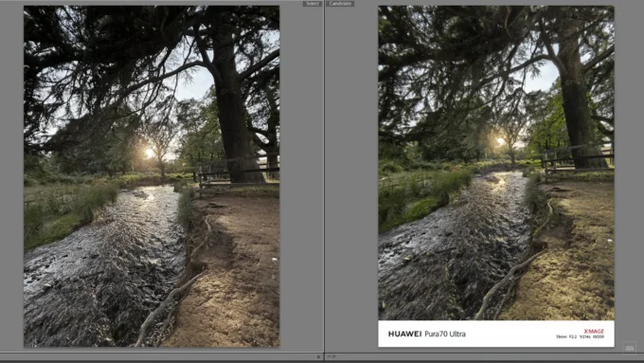Click the Candidate label above right pane
Screen dimensions: 644x363
(x=340, y=3)
